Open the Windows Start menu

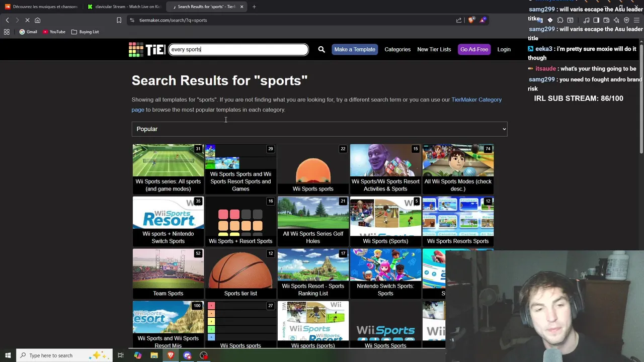click(x=8, y=355)
